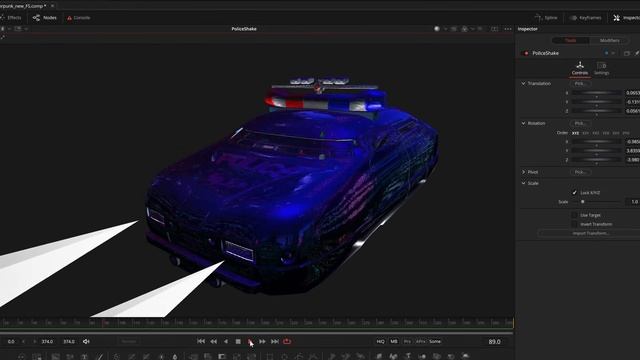The image size is (640, 360).
Task: Toggle the Lock X/Y/Z checkbox
Action: point(574,193)
